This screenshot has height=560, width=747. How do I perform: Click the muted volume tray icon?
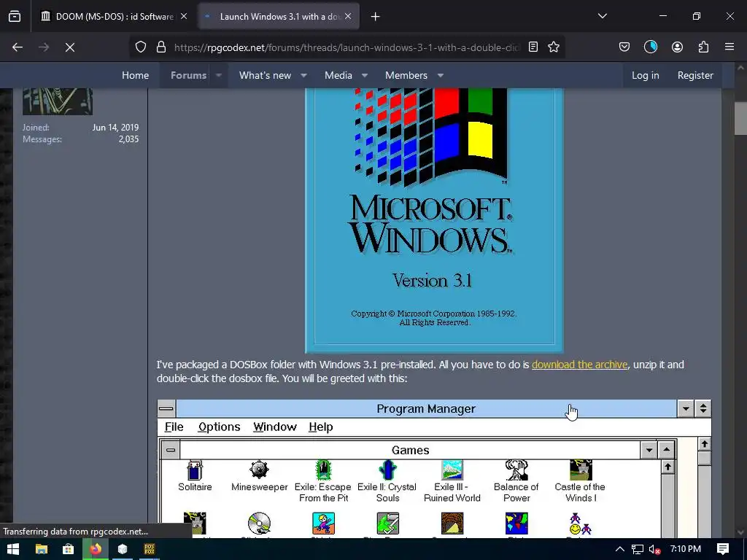655,549
